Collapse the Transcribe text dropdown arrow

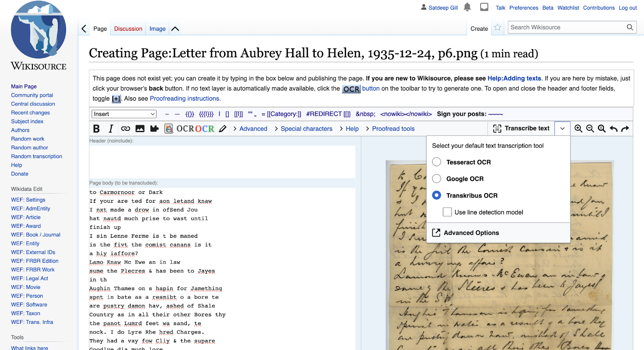[x=562, y=128]
